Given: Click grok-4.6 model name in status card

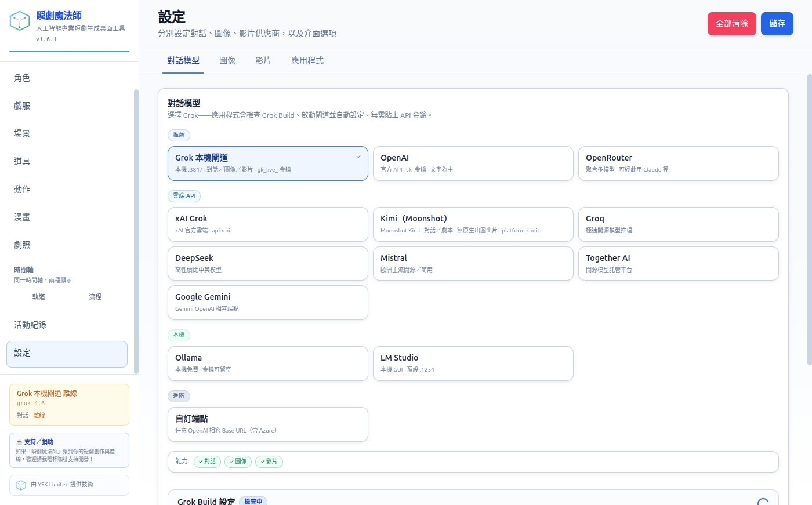Looking at the screenshot, I should coord(31,404).
